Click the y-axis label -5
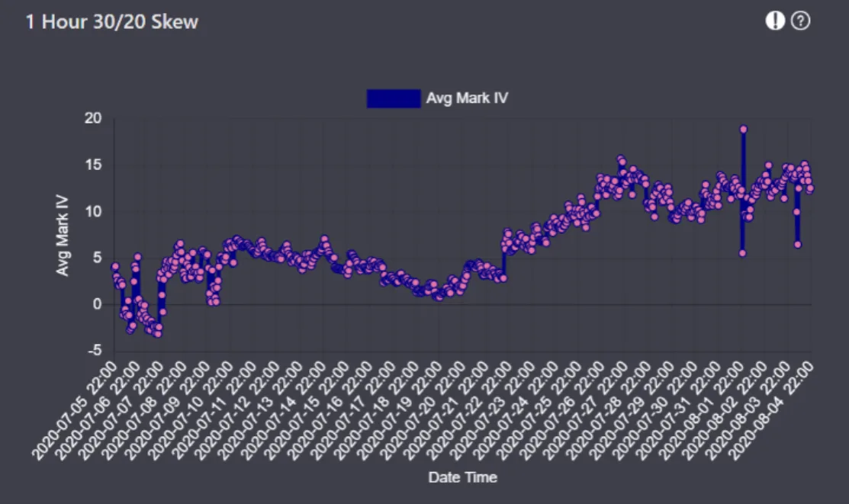The image size is (849, 504). point(95,350)
